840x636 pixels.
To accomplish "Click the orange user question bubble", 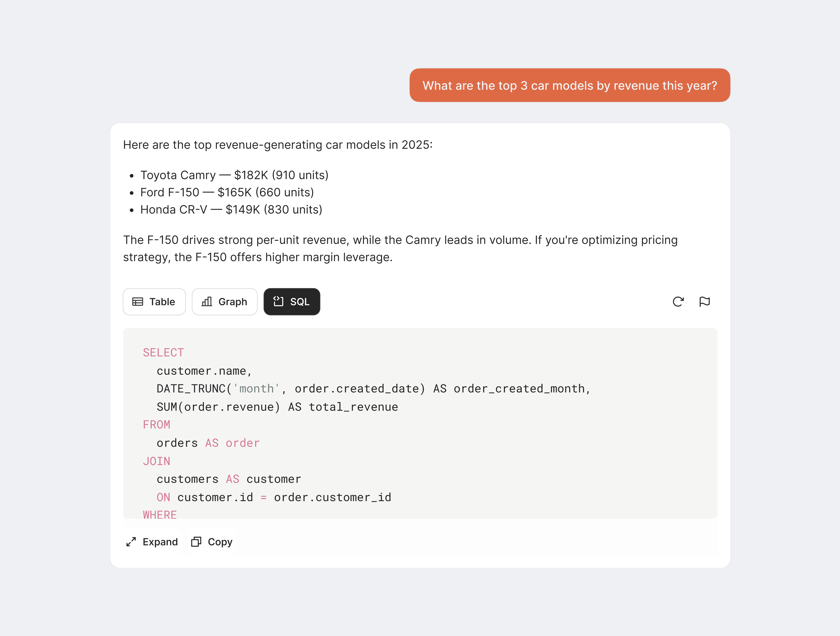I will click(570, 85).
